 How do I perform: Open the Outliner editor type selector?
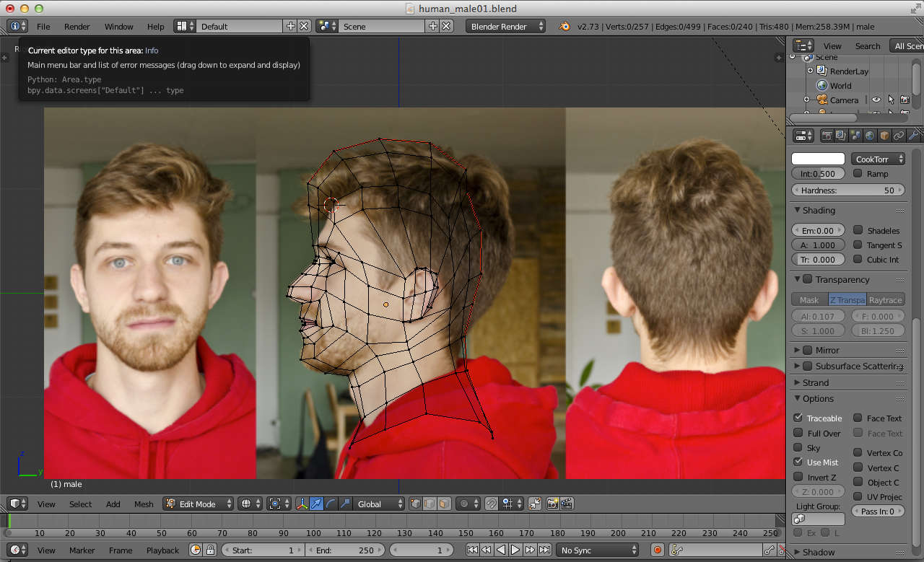coord(803,45)
